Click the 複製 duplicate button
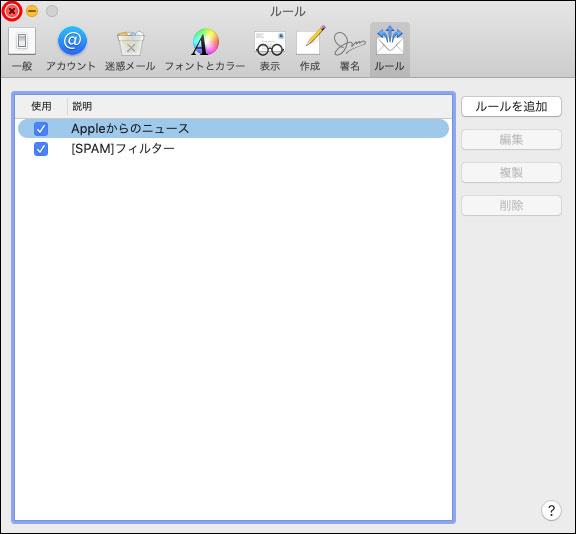This screenshot has width=576, height=534. pyautogui.click(x=511, y=173)
